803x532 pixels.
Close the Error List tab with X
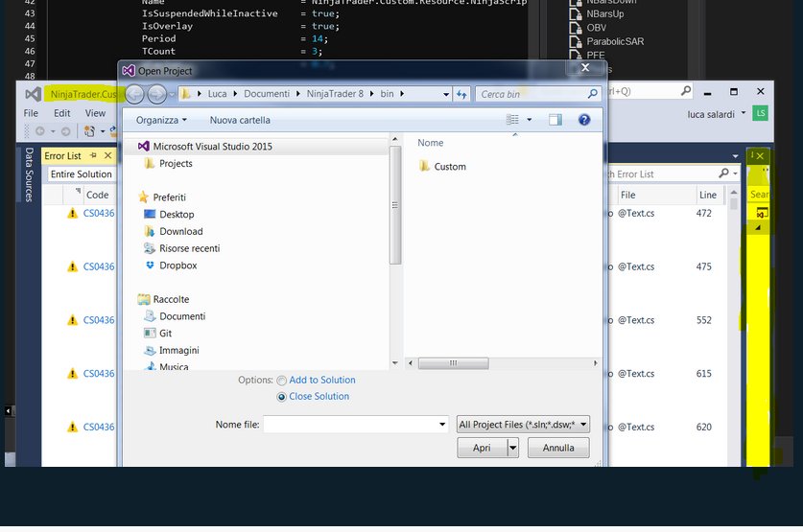click(107, 155)
